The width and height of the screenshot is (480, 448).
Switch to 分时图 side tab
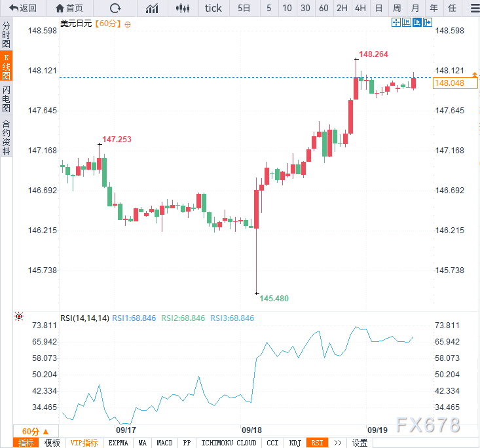tap(6, 34)
